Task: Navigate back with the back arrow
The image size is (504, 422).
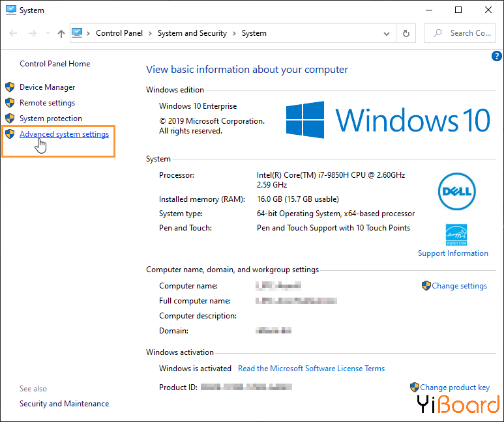Action: click(13, 33)
